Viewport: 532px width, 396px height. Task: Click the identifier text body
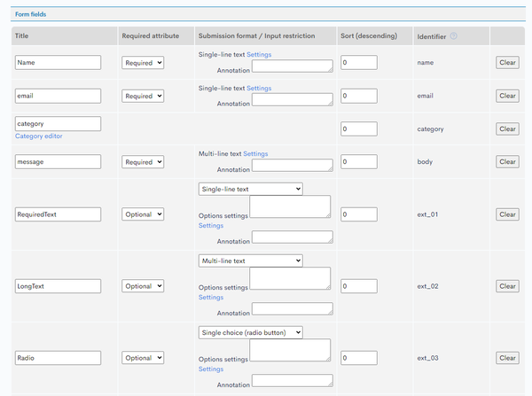pyautogui.click(x=425, y=162)
